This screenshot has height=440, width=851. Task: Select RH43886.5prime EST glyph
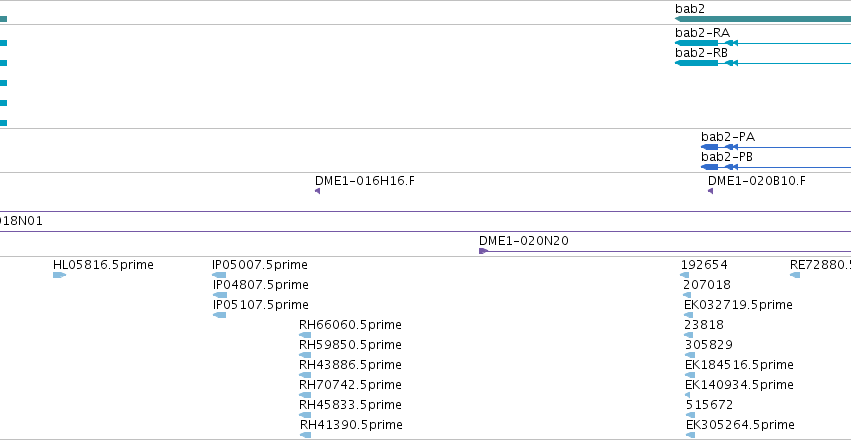click(305, 375)
